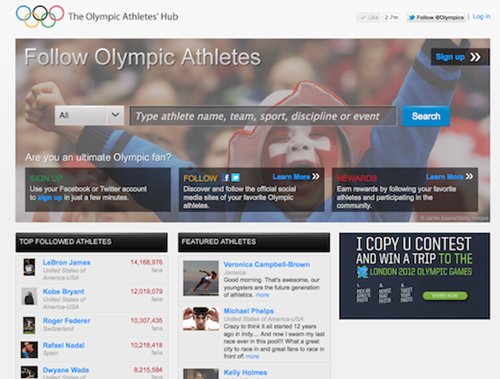Click the Olympic rings logo
The image size is (500, 379).
(x=40, y=16)
